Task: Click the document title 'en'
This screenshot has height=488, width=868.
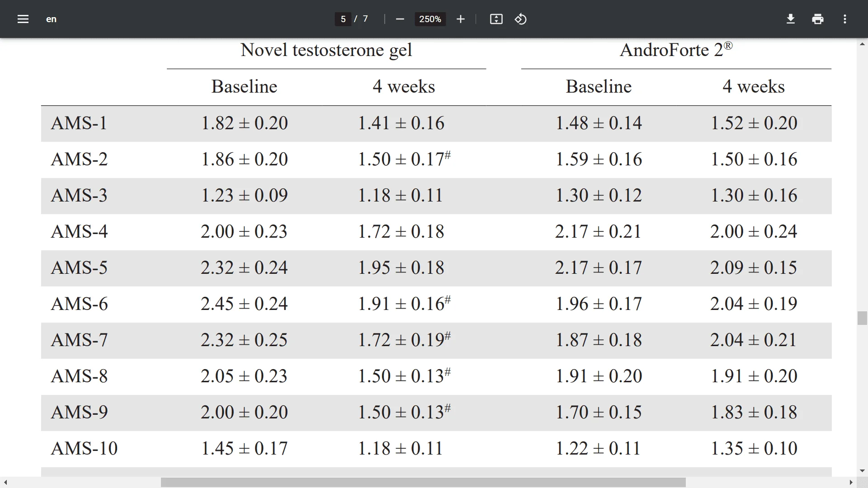Action: click(x=51, y=19)
